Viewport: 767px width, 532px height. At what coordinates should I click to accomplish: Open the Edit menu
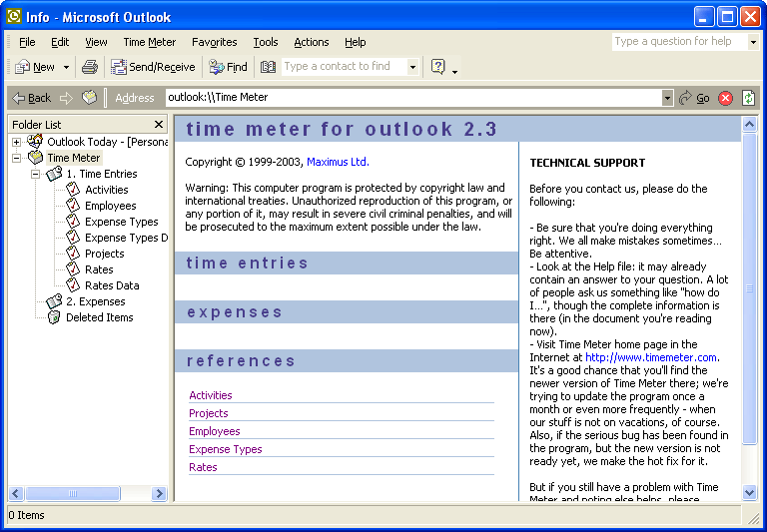click(60, 42)
